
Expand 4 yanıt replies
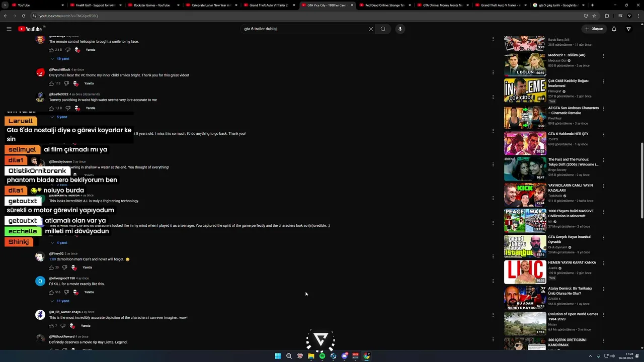[x=59, y=243]
